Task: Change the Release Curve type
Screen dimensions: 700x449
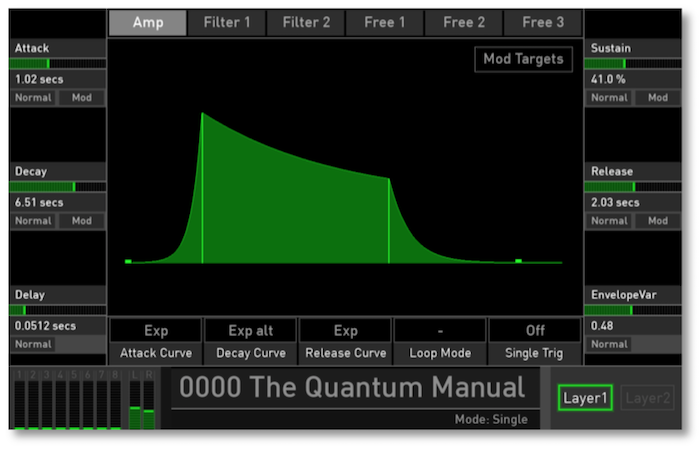Action: click(345, 331)
